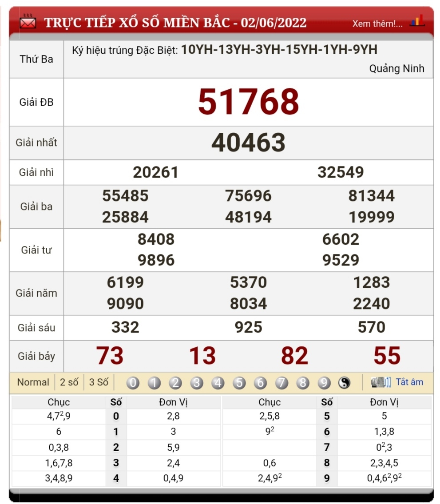Click the speaker sound icon
Viewport: 440px width, 504px height.
(x=381, y=382)
